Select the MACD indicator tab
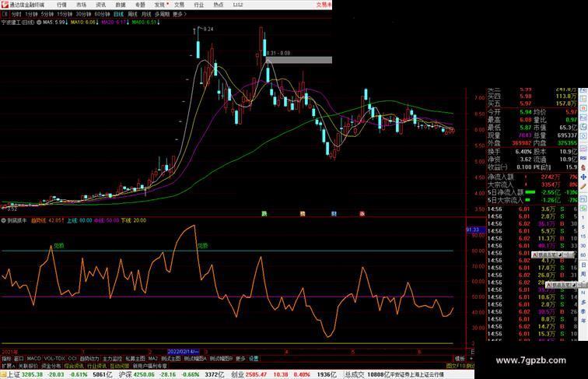 click(x=33, y=359)
